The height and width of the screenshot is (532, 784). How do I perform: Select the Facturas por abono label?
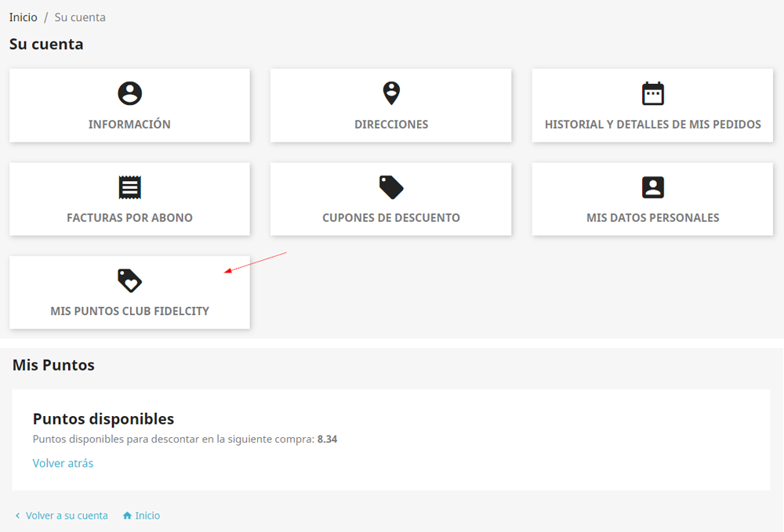click(x=129, y=218)
